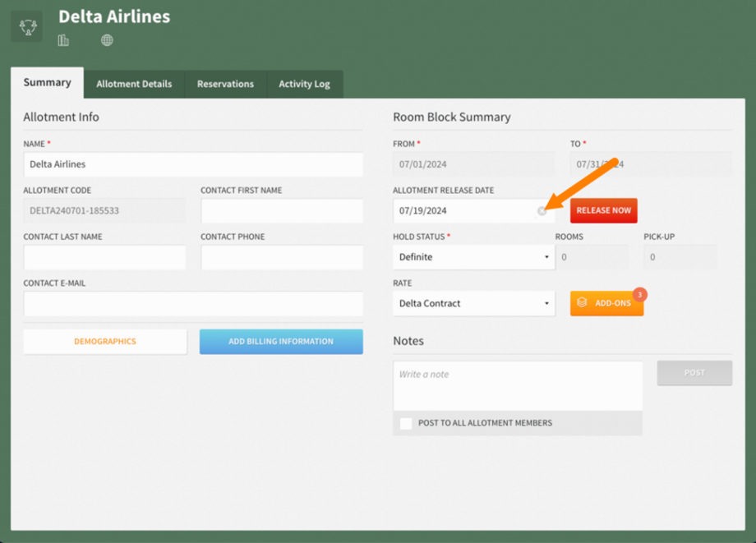Switch to the Summary tab
This screenshot has width=756, height=543.
pos(48,82)
